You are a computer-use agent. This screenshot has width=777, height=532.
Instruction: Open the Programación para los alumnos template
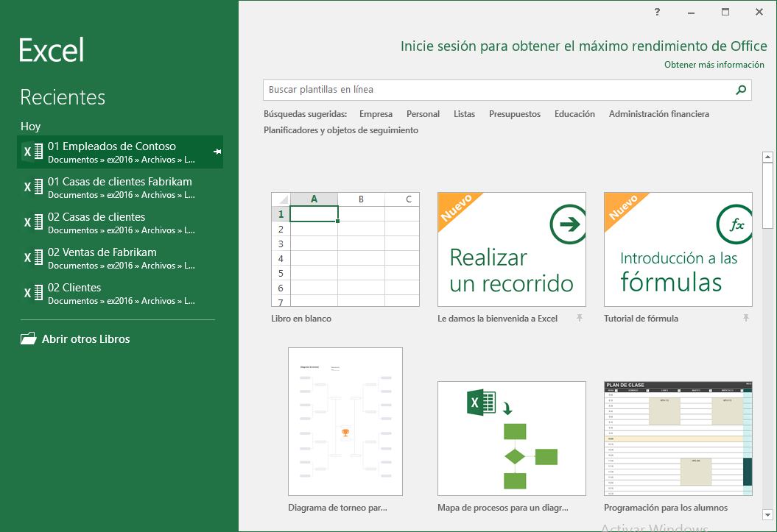678,438
